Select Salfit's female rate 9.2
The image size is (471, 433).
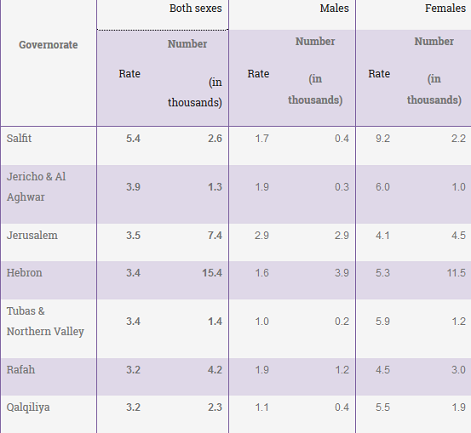[383, 138]
